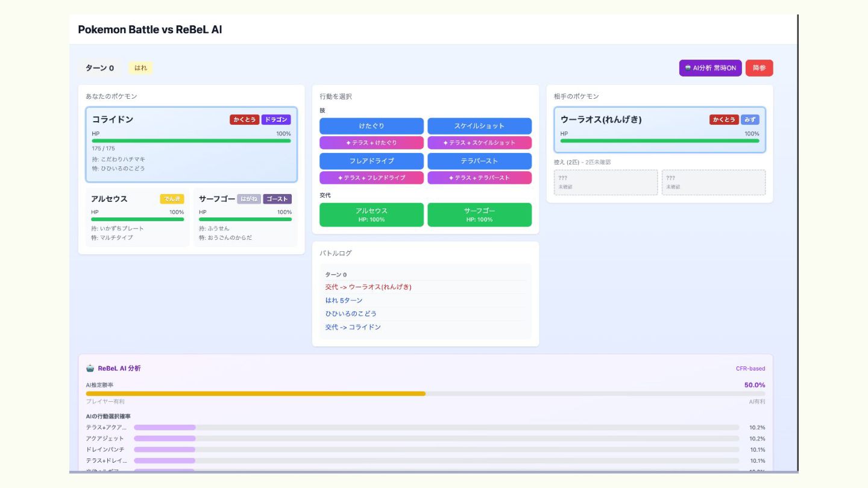868x488 pixels.
Task: Click log entry 交代 -> コライドン
Action: [353, 327]
